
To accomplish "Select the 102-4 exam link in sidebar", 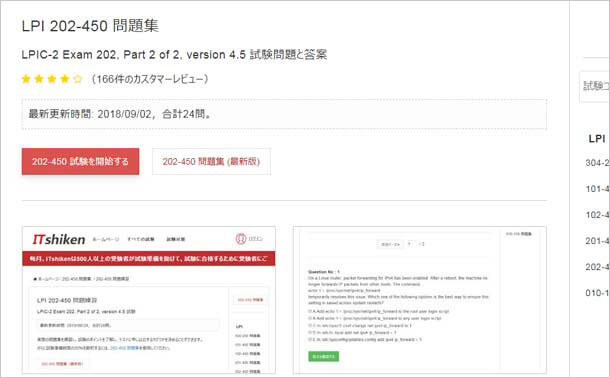I will click(x=597, y=215).
